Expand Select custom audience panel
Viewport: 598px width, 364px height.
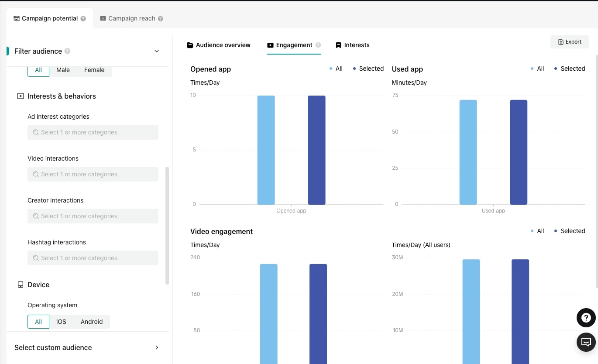[x=157, y=347]
